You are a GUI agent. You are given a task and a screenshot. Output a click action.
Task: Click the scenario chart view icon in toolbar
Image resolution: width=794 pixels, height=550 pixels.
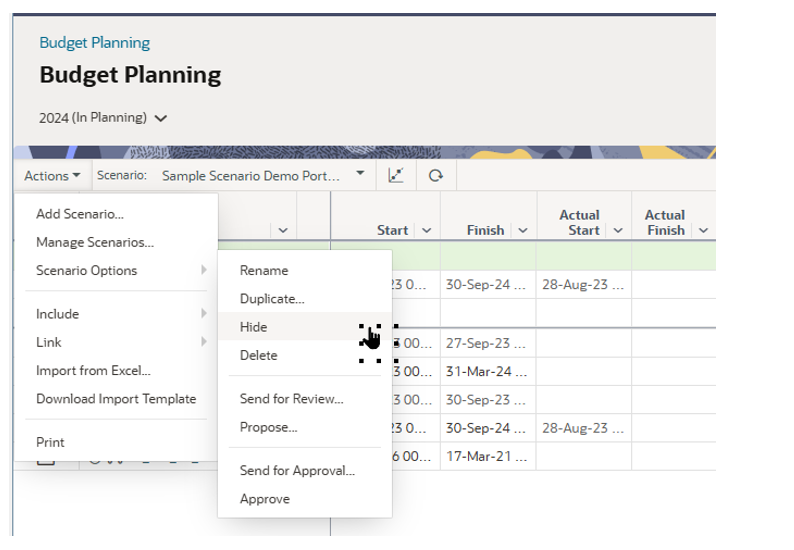coord(396,175)
